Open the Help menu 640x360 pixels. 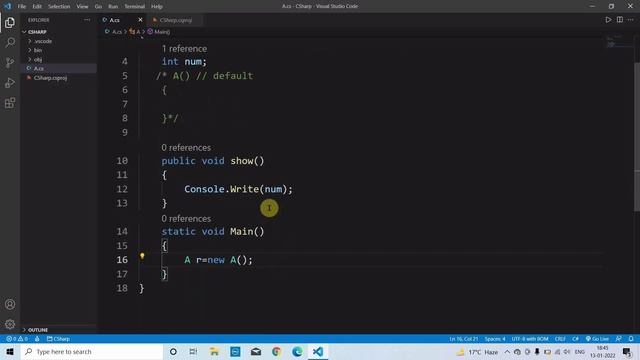[157, 6]
